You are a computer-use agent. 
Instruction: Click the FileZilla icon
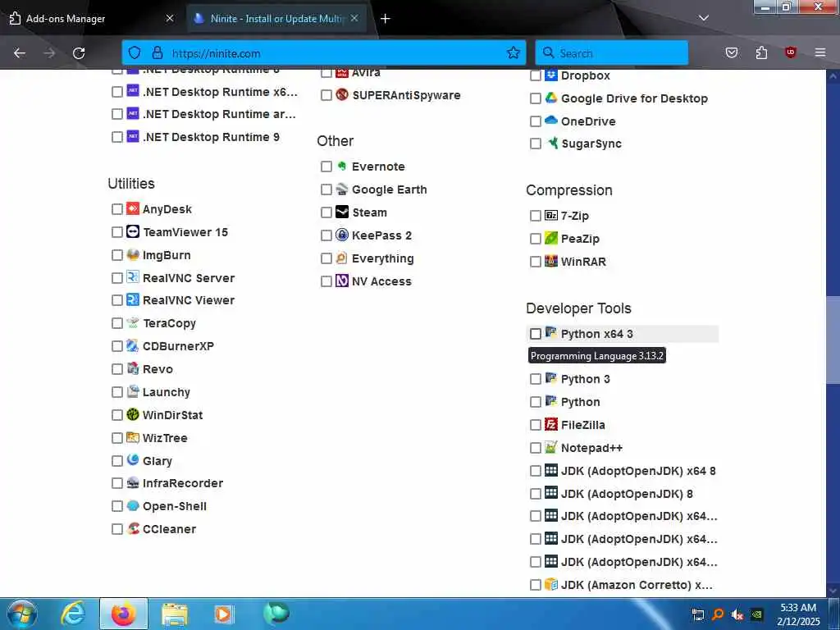(551, 425)
